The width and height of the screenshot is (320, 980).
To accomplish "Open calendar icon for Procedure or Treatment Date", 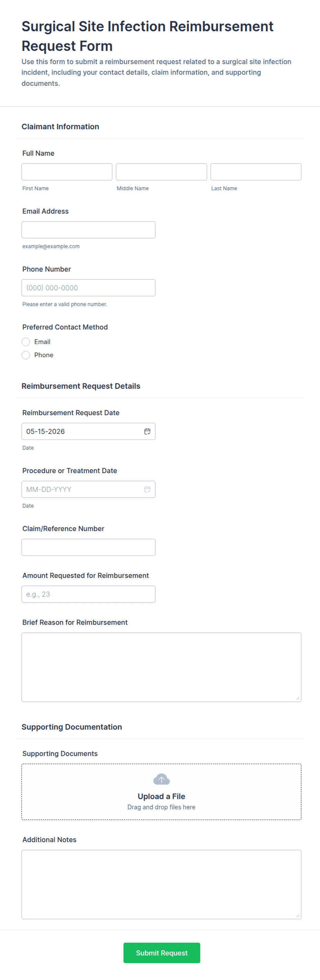I will tap(147, 489).
